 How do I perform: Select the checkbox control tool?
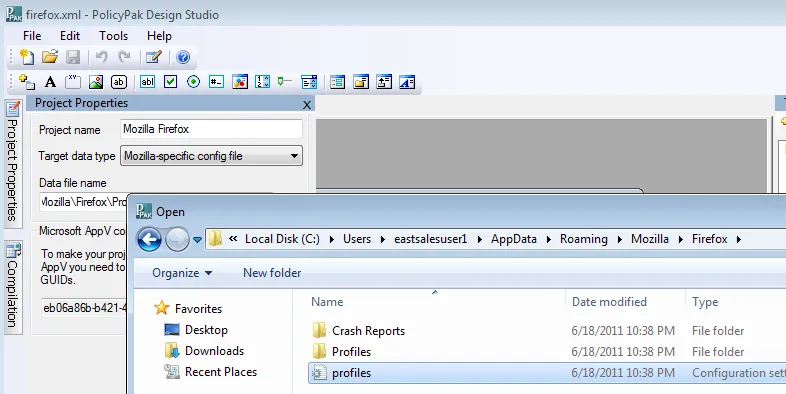170,82
